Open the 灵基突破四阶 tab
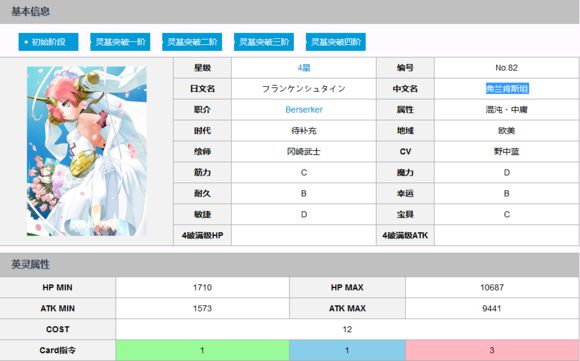 (335, 42)
